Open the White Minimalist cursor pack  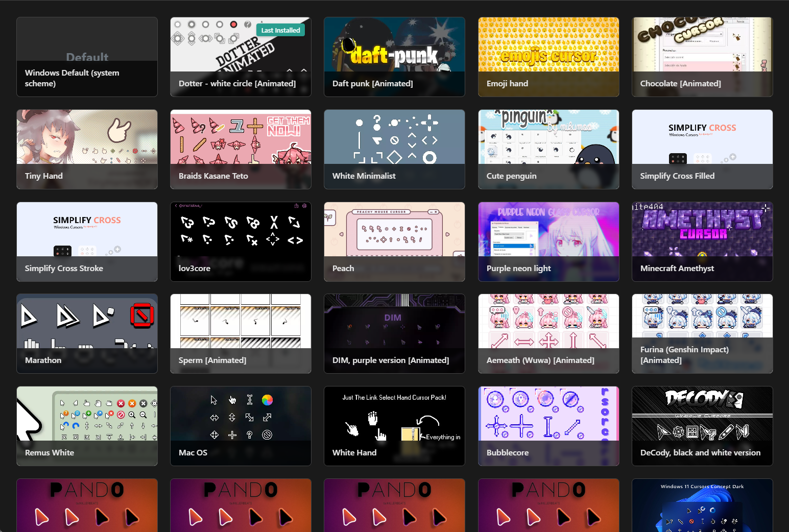(x=394, y=149)
